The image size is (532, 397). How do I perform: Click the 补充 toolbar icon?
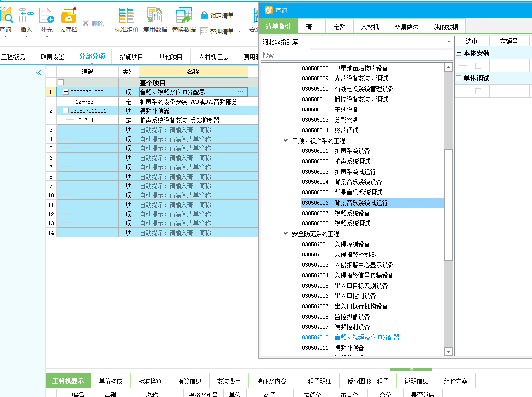click(47, 16)
